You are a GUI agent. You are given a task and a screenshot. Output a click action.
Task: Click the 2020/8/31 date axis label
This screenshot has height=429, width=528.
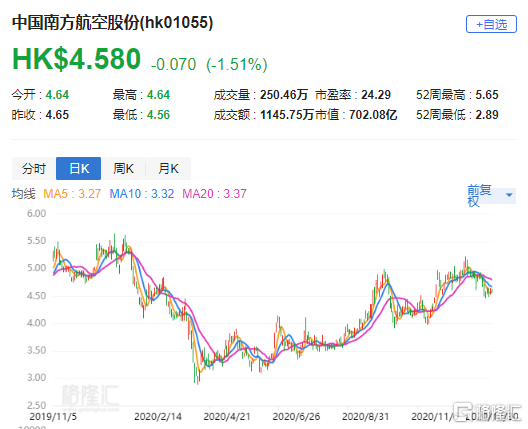[366, 417]
